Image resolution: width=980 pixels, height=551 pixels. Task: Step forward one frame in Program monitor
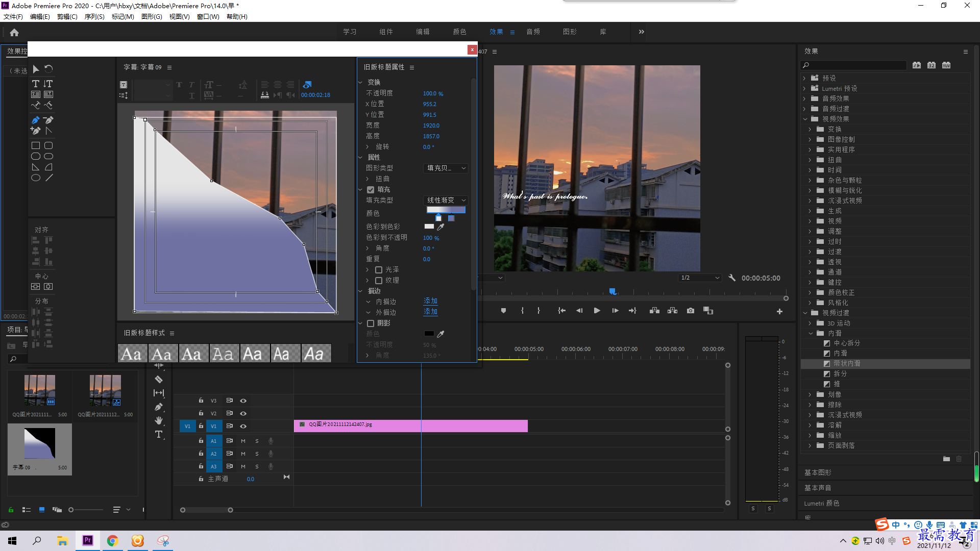[x=615, y=311]
